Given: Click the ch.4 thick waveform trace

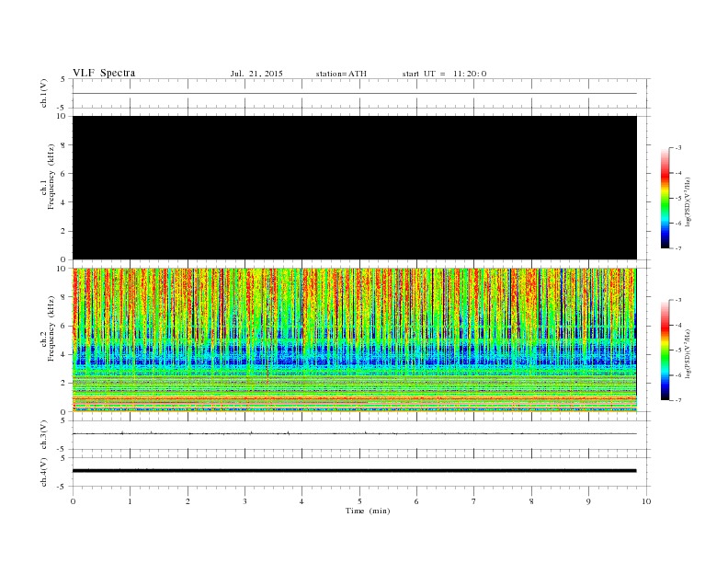Looking at the screenshot, I should tap(355, 471).
